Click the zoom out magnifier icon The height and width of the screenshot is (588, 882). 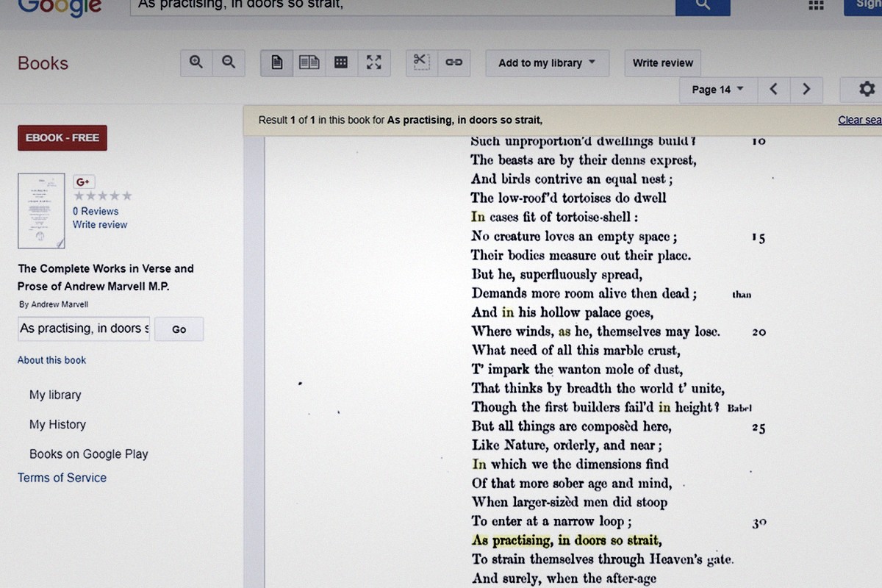point(229,62)
